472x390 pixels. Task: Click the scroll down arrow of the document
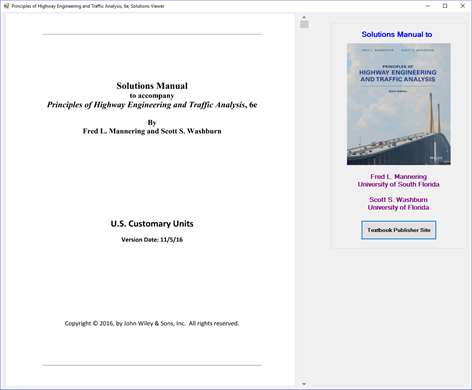point(304,384)
